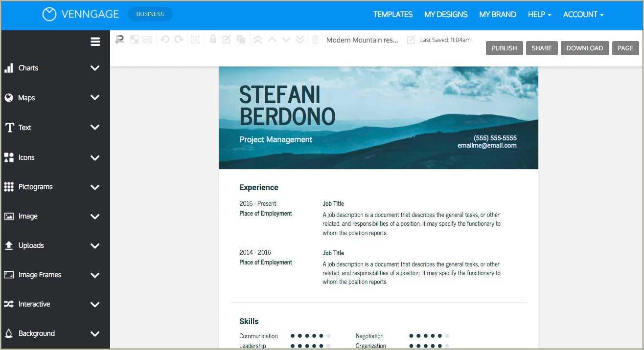The height and width of the screenshot is (350, 644).
Task: Open the HELP dropdown menu
Action: coord(539,15)
